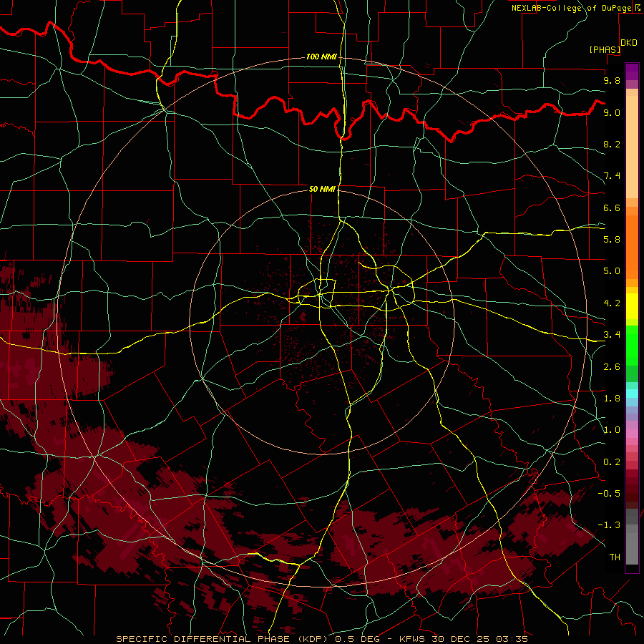Screen dimensions: 644x644
Task: Click the 7.4 value on the color scale
Action: coord(612,176)
